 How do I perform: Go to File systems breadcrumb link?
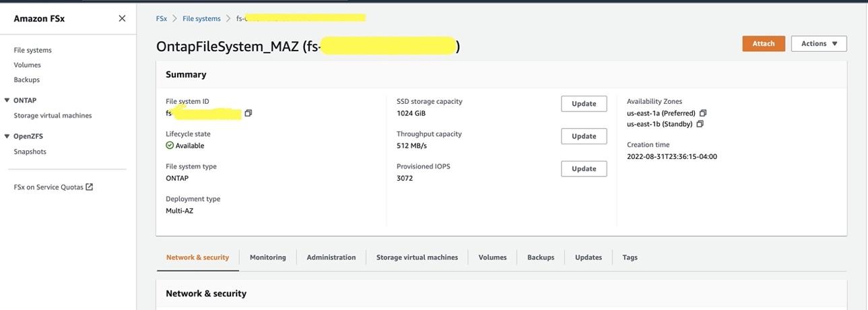[x=201, y=19]
